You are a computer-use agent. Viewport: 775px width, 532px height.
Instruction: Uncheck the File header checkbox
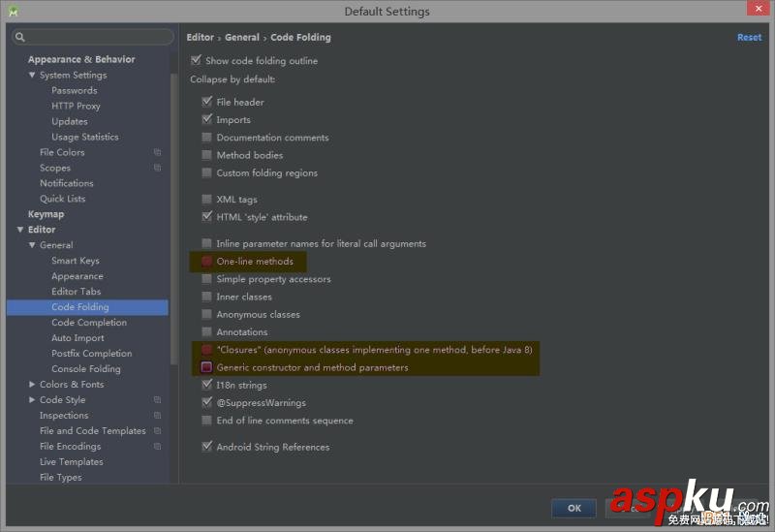coord(206,102)
